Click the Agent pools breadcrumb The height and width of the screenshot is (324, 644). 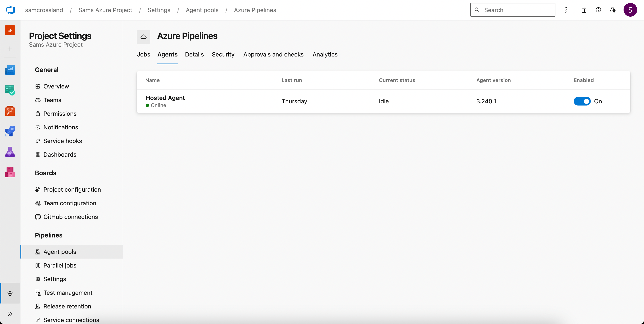tap(202, 10)
